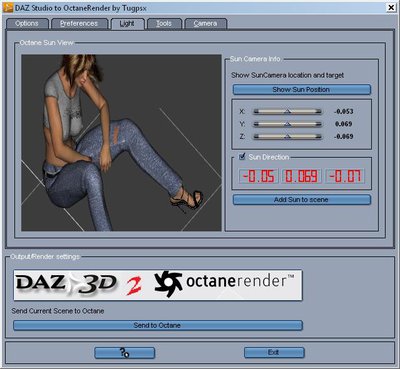The image size is (400, 369).
Task: Click the DAZ Studio title bar icon
Action: click(x=8, y=8)
